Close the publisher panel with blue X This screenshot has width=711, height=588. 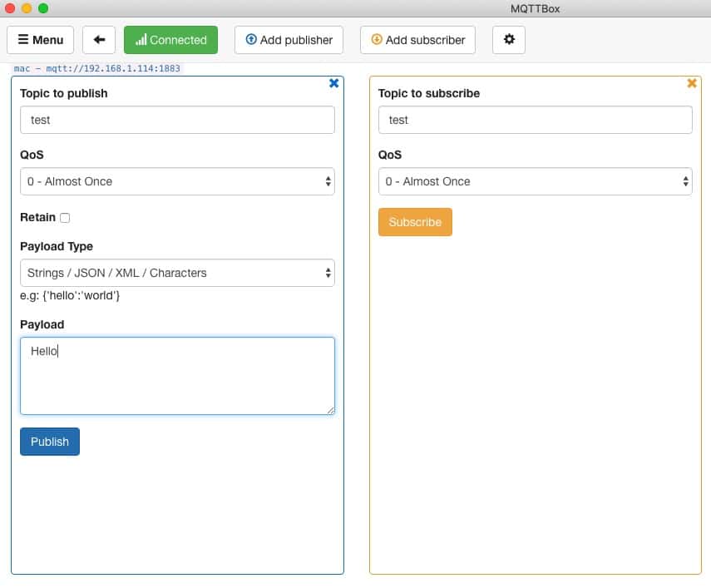333,83
